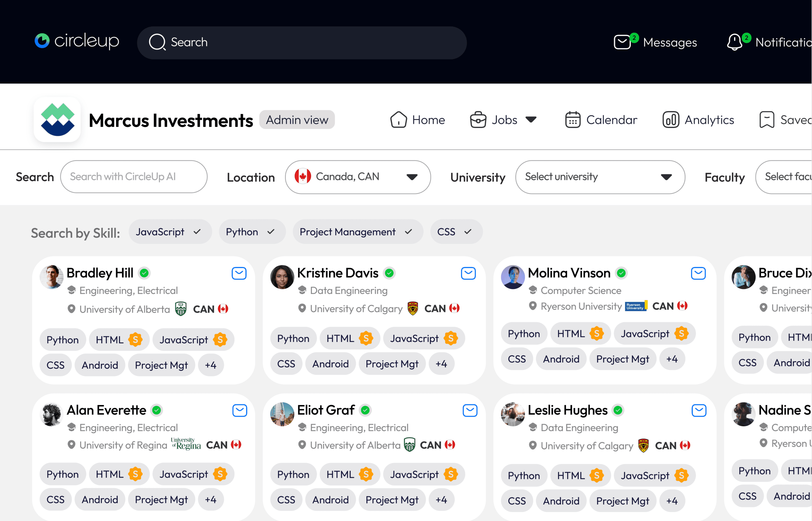The width and height of the screenshot is (812, 521).
Task: Open Alan Everette's profile name link
Action: (106, 410)
